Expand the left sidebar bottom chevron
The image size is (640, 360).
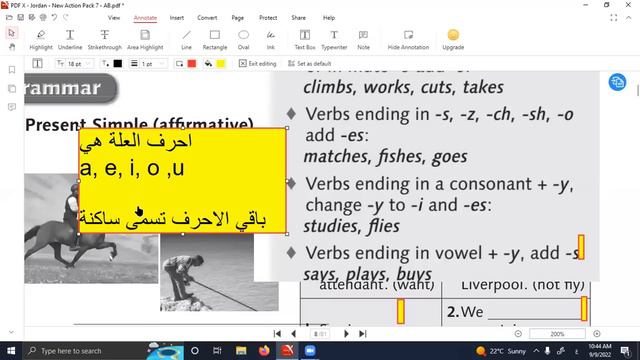pyautogui.click(x=11, y=332)
